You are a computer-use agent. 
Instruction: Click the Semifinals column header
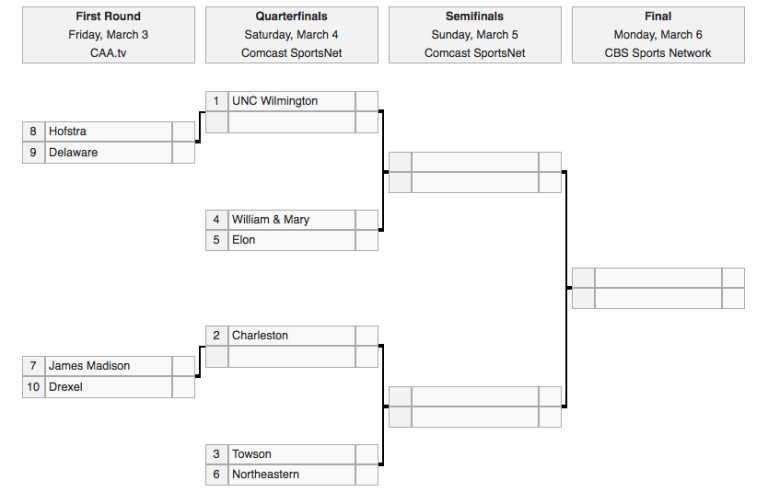[x=474, y=17]
